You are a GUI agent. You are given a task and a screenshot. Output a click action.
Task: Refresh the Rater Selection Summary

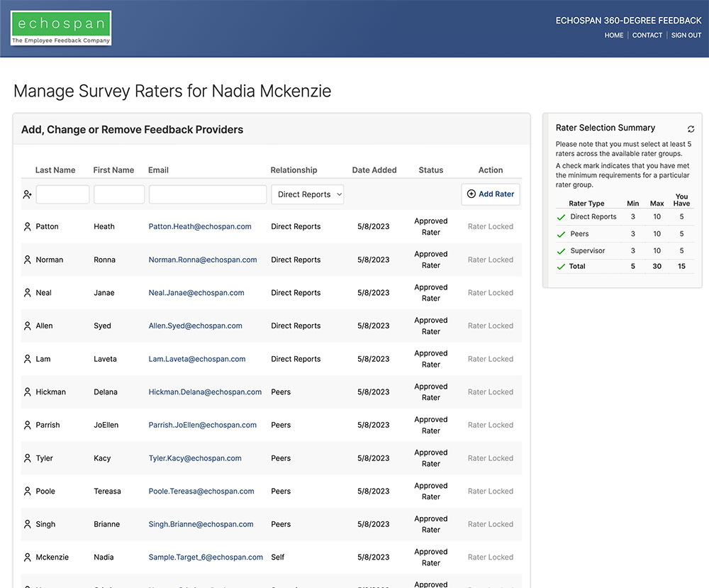coord(691,129)
